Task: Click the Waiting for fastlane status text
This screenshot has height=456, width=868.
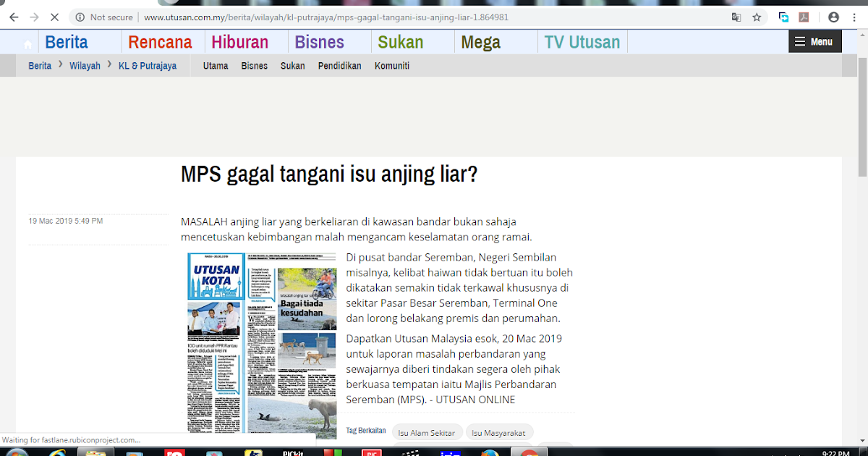Action: click(71, 440)
